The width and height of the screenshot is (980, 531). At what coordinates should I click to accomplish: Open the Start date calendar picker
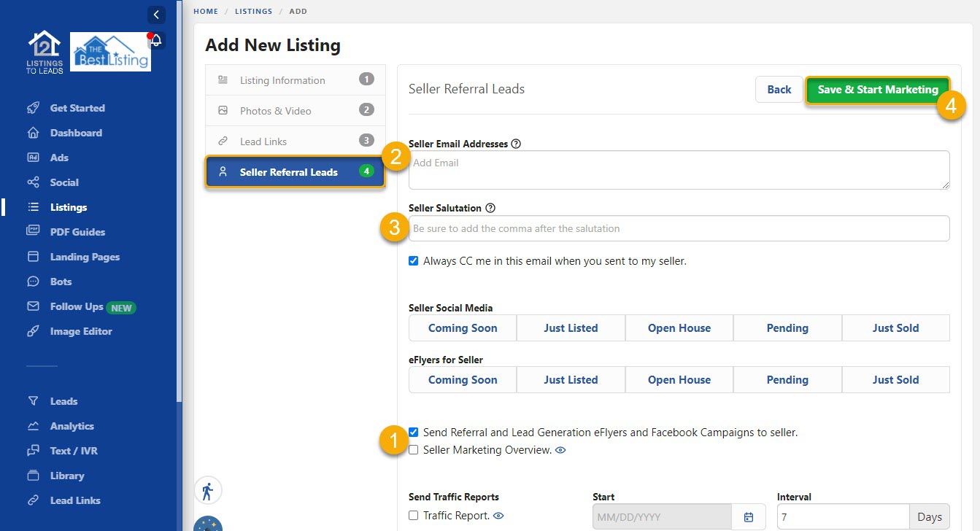749,516
